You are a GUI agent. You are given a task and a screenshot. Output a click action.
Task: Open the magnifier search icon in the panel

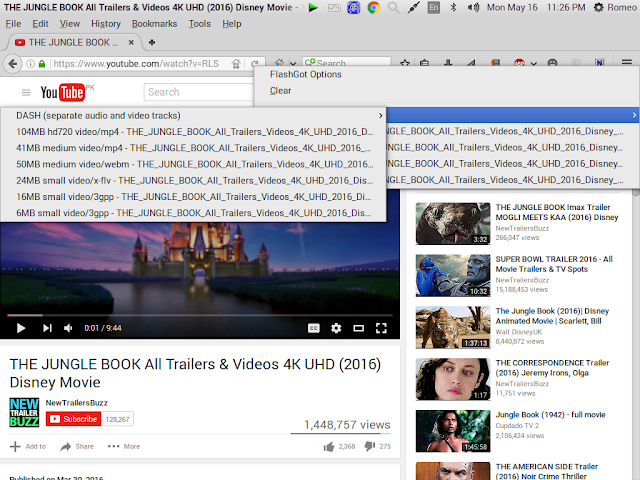(x=393, y=7)
